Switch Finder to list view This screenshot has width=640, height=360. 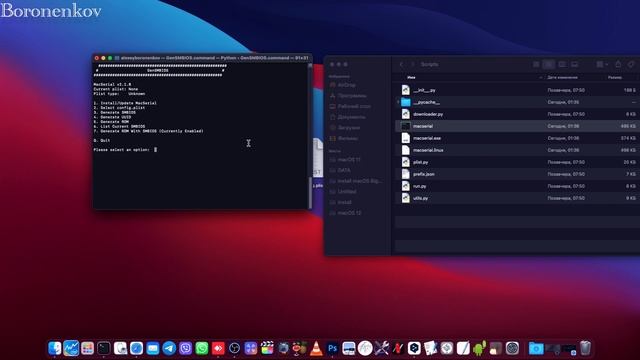pyautogui.click(x=549, y=64)
